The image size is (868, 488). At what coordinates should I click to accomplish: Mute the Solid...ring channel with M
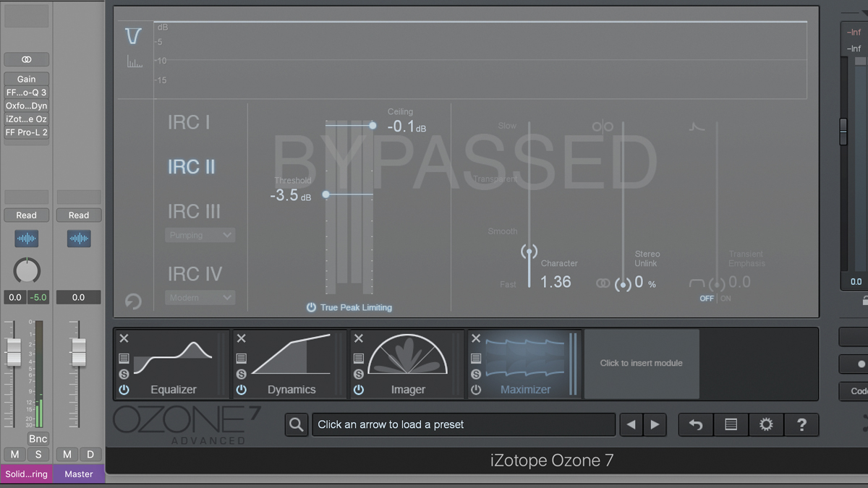coord(14,454)
